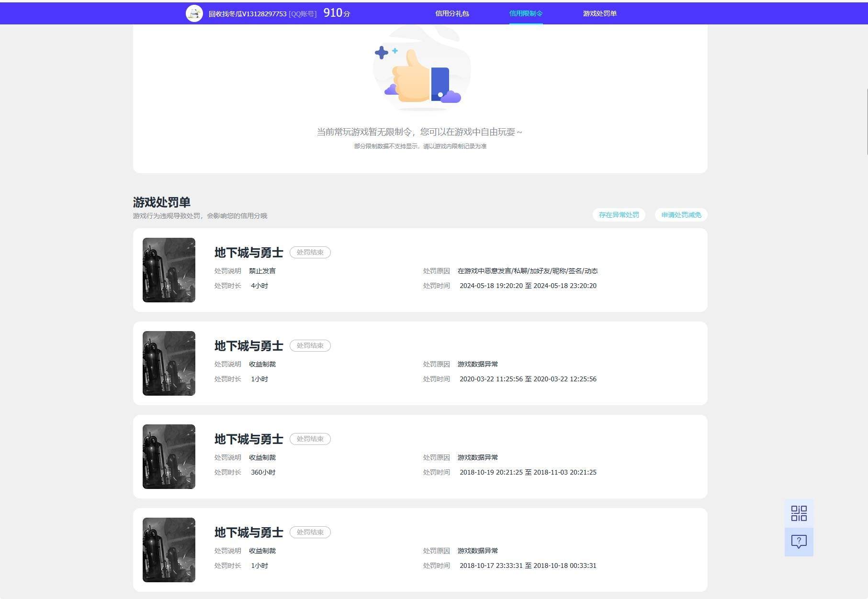The width and height of the screenshot is (868, 599).
Task: Click the account name 回收找冬瓜V13128297753
Action: point(248,14)
